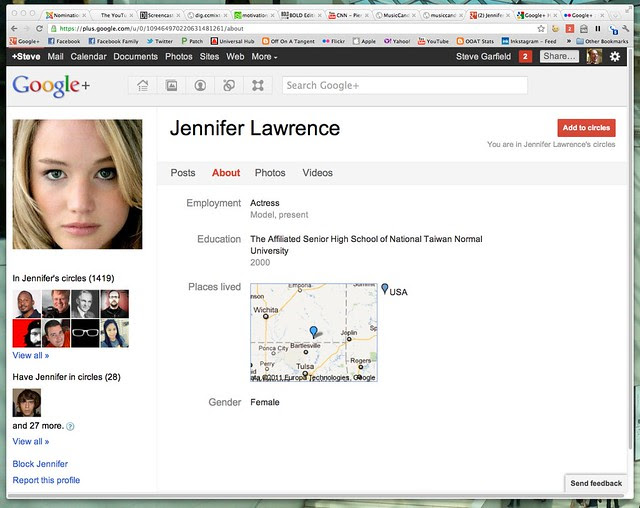Click the Google+ logo
Screen dimensions: 640x508
51,86
